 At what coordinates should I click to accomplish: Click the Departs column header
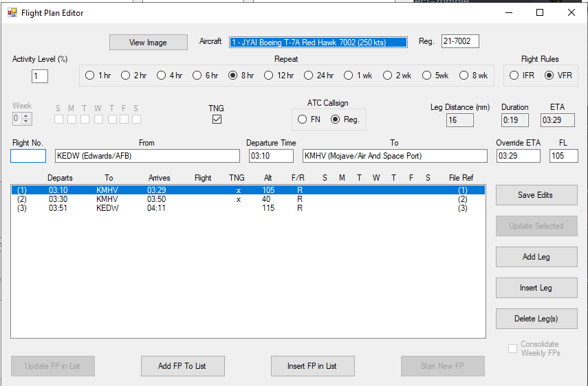(60, 178)
